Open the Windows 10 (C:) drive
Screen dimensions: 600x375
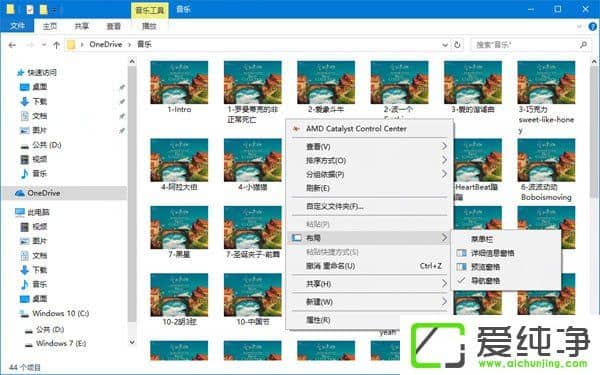pos(54,313)
